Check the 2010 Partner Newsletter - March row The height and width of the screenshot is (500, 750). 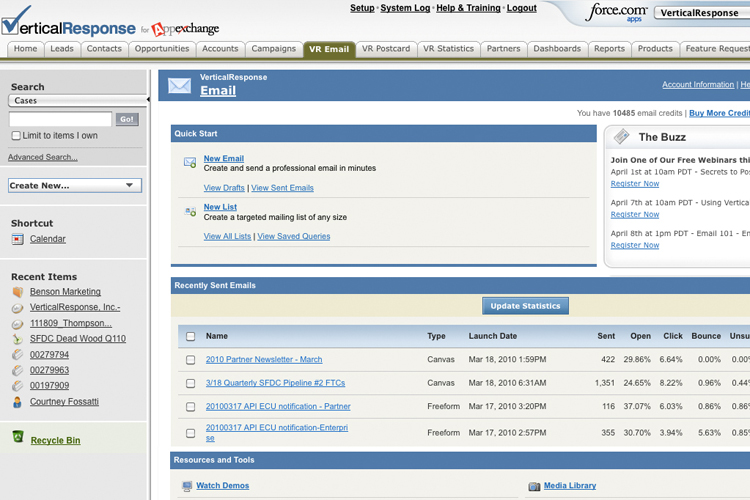(x=191, y=360)
